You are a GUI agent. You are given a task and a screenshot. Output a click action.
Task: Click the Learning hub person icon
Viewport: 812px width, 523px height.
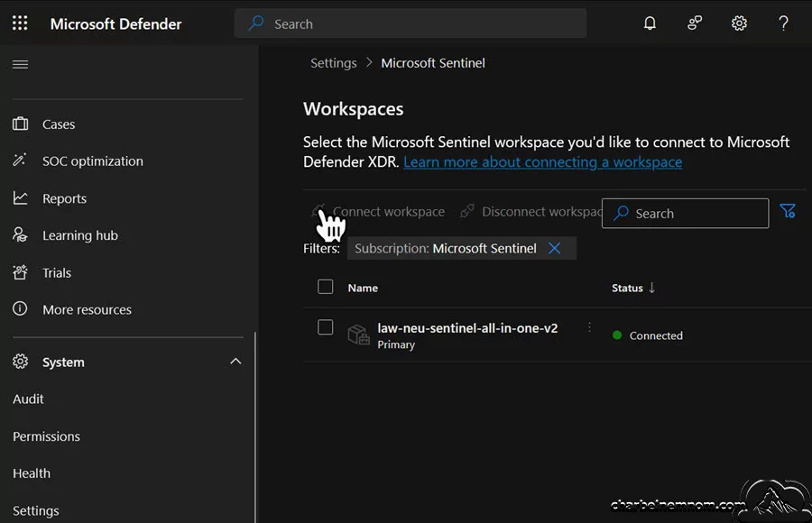pyautogui.click(x=20, y=235)
